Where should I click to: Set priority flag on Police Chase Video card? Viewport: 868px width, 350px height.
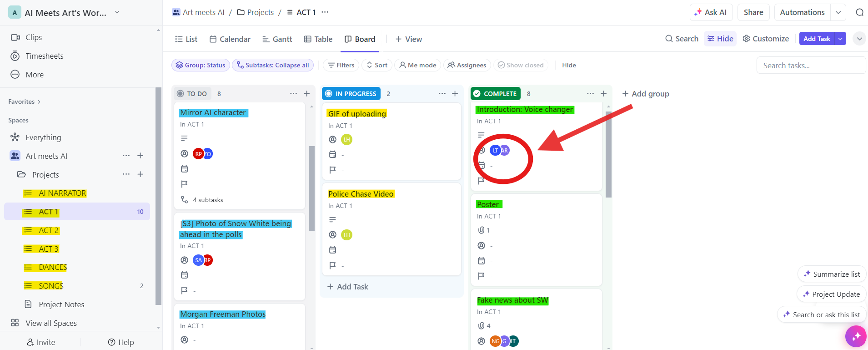333,265
